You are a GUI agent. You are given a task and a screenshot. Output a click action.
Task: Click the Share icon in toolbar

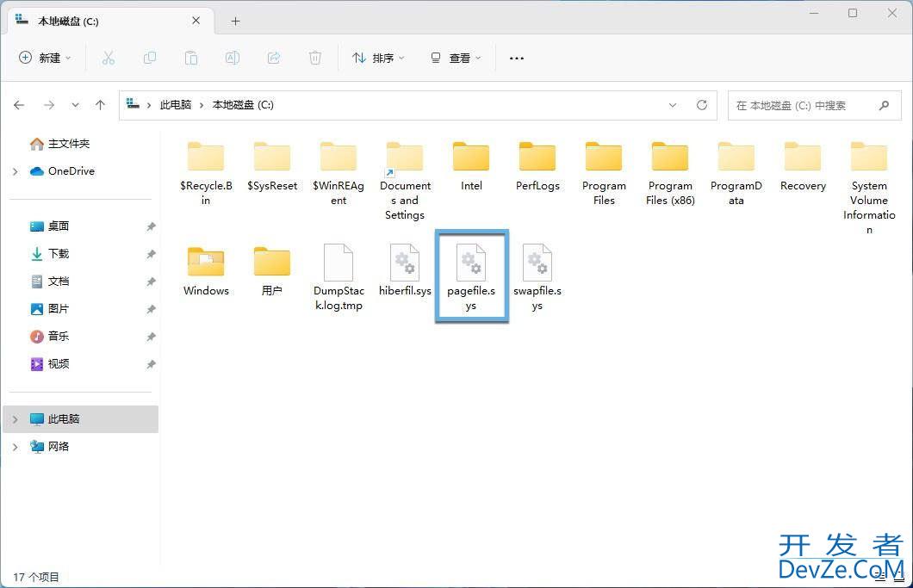pyautogui.click(x=274, y=58)
